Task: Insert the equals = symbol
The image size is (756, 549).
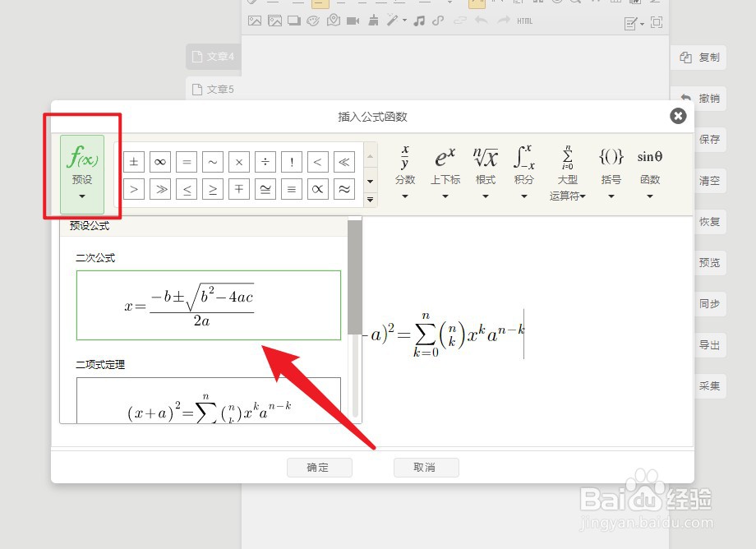Action: 187,162
